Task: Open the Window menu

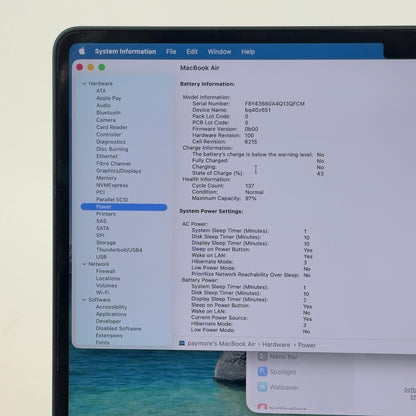Action: click(x=219, y=52)
